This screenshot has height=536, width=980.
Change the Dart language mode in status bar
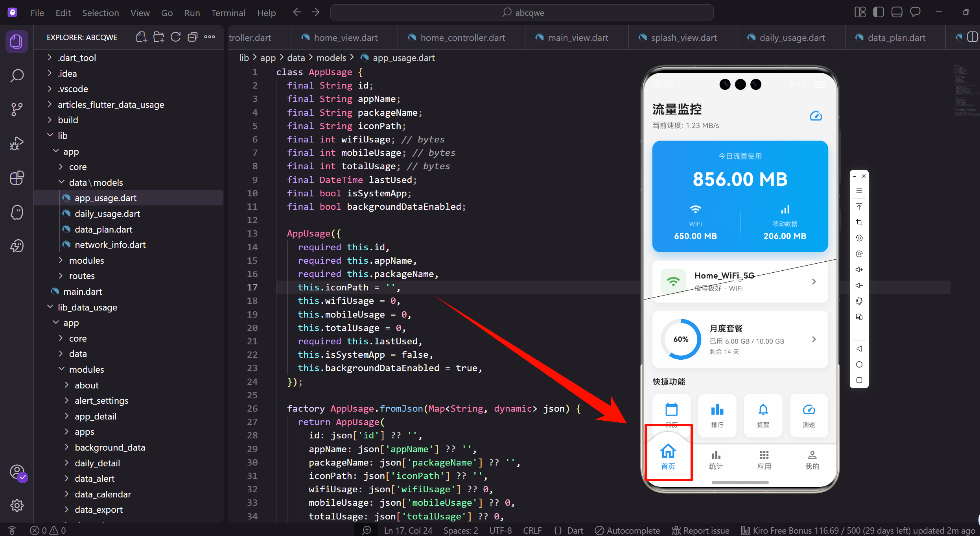pos(575,530)
